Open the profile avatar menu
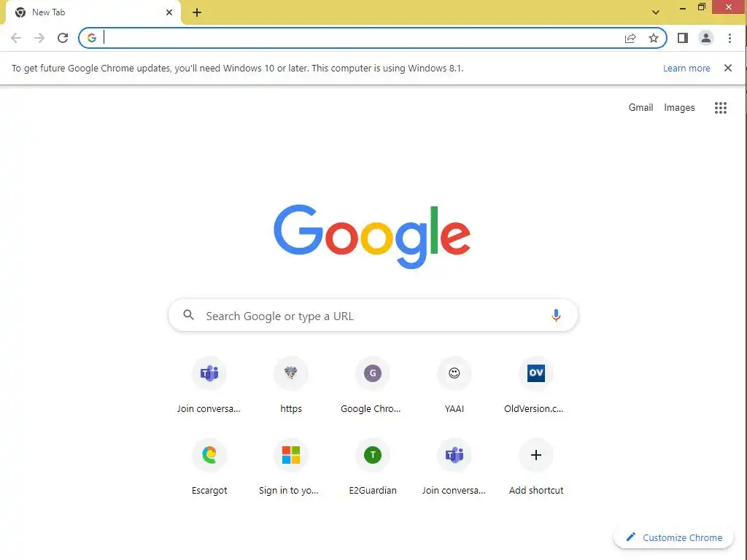The image size is (747, 560). coord(705,38)
